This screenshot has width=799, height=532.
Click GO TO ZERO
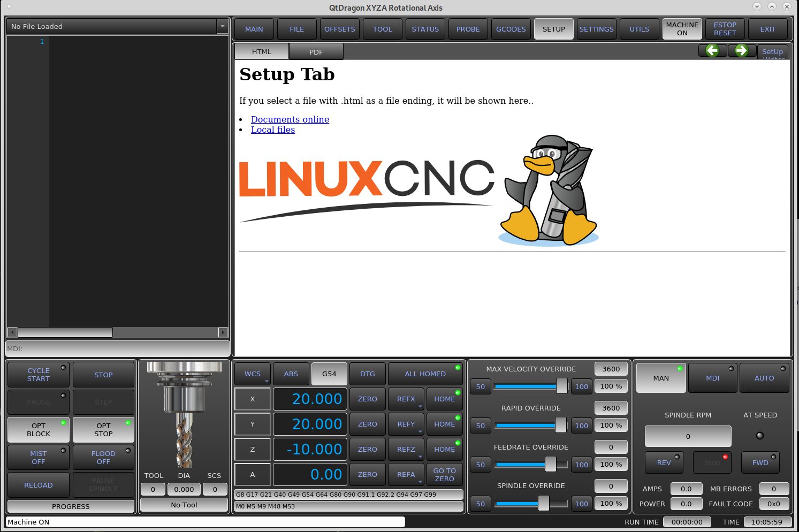(445, 475)
